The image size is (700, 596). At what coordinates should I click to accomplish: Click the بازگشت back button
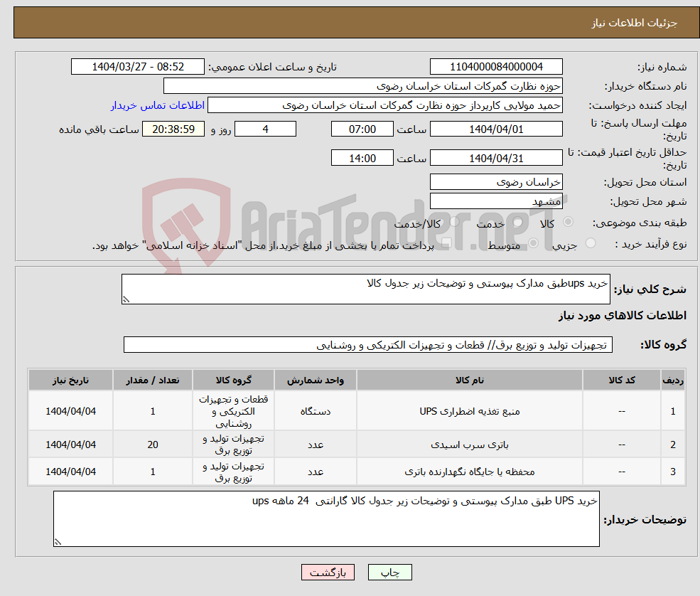coord(328,572)
